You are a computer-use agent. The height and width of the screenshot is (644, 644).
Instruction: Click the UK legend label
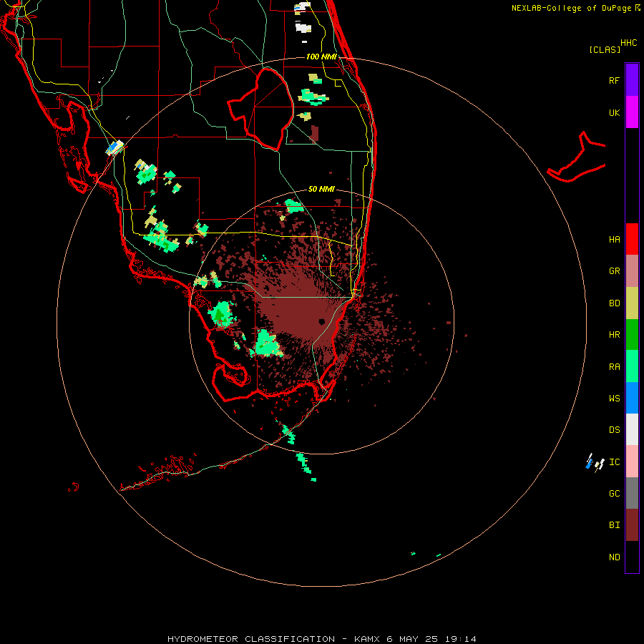pos(614,113)
